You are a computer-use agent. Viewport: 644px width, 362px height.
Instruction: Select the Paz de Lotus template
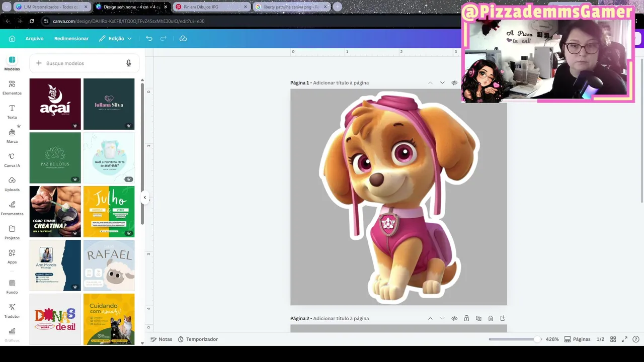coord(55,158)
